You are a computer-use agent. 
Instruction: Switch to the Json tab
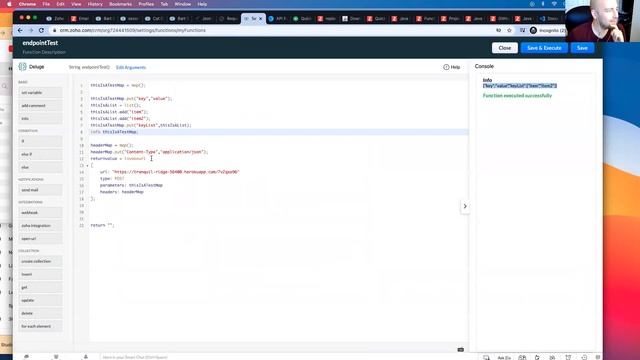pos(203,19)
